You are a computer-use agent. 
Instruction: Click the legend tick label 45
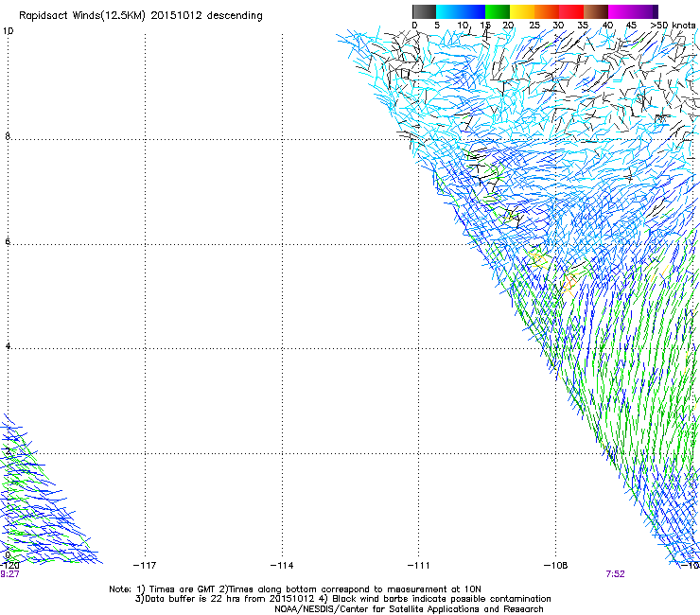click(631, 26)
